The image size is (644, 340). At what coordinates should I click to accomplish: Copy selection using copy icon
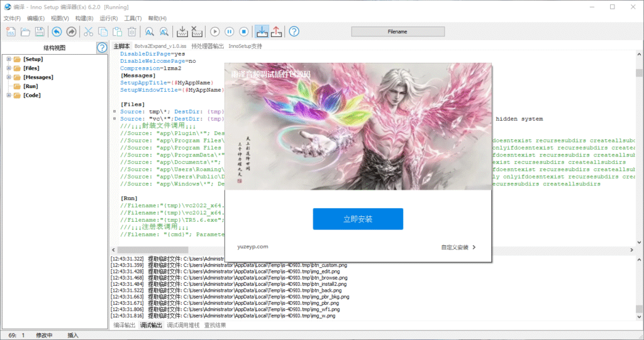pyautogui.click(x=103, y=31)
